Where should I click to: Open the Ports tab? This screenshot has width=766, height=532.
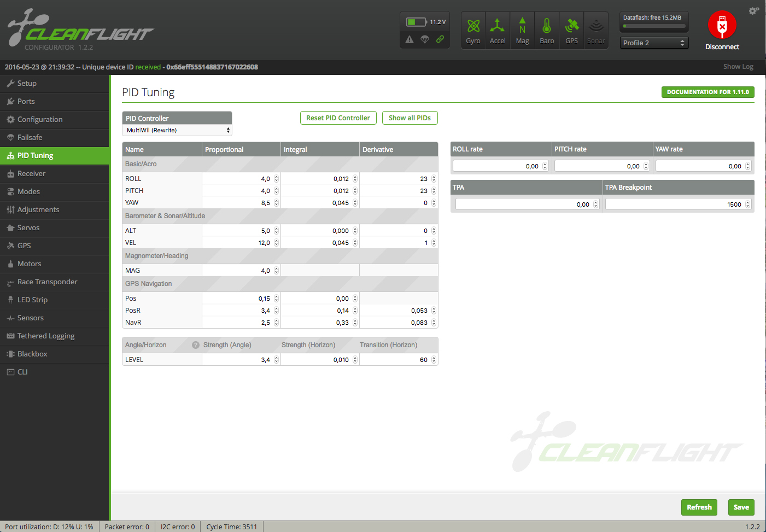pos(55,101)
